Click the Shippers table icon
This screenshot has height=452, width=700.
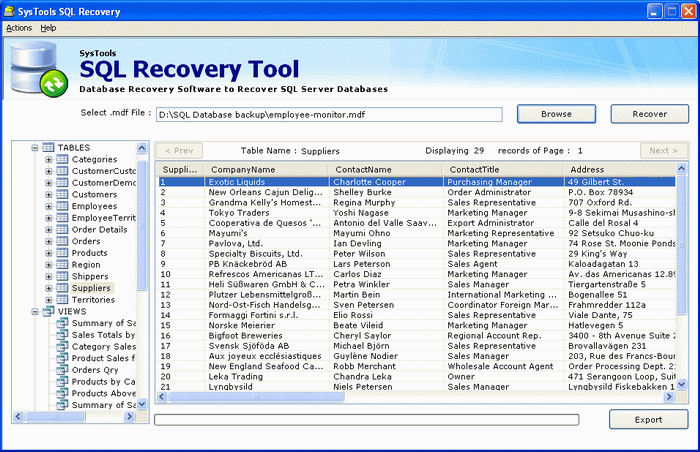tap(62, 276)
